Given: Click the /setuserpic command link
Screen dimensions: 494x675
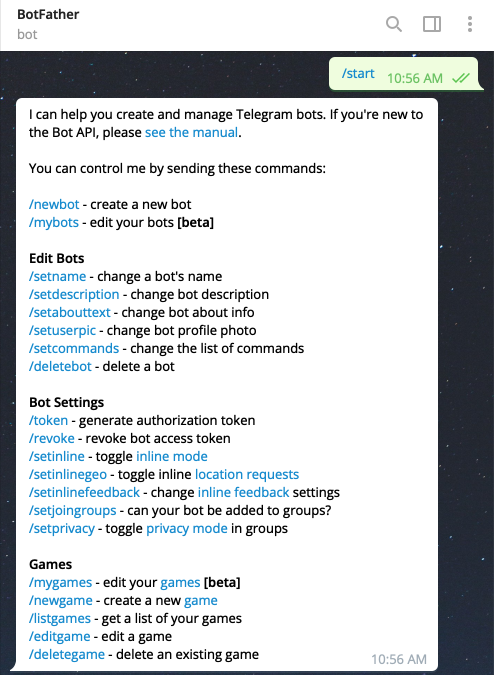Looking at the screenshot, I should coord(62,330).
